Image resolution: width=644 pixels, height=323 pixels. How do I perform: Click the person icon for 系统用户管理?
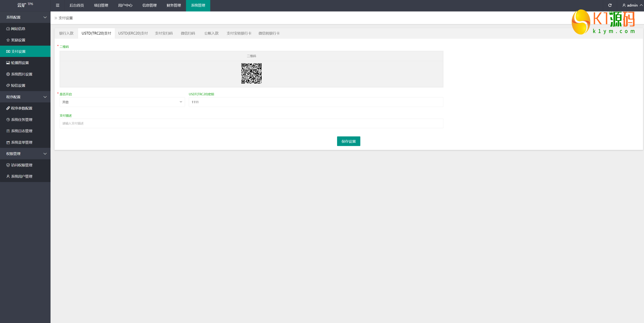coord(8,176)
